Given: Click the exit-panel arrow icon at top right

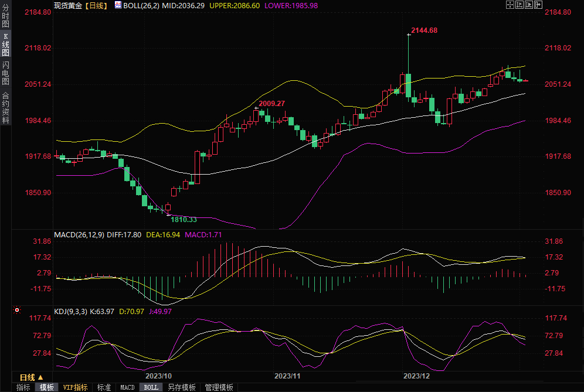Looking at the screenshot, I should click(x=538, y=5).
